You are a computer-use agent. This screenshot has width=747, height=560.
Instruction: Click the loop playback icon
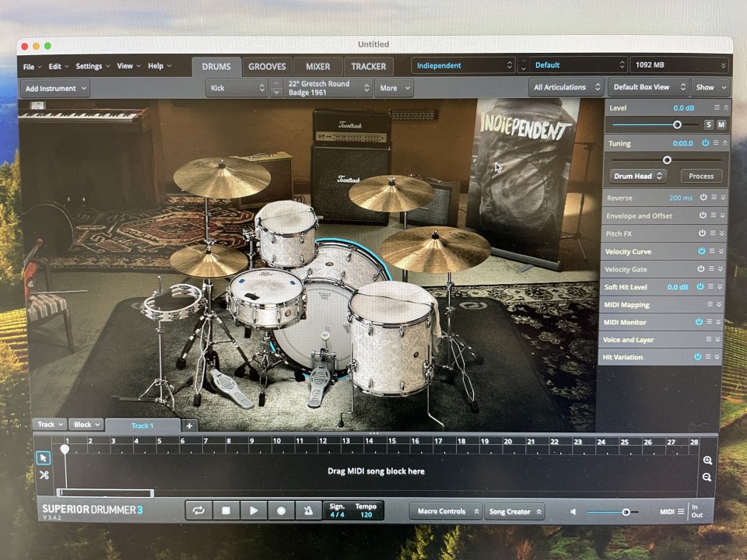pos(199,511)
